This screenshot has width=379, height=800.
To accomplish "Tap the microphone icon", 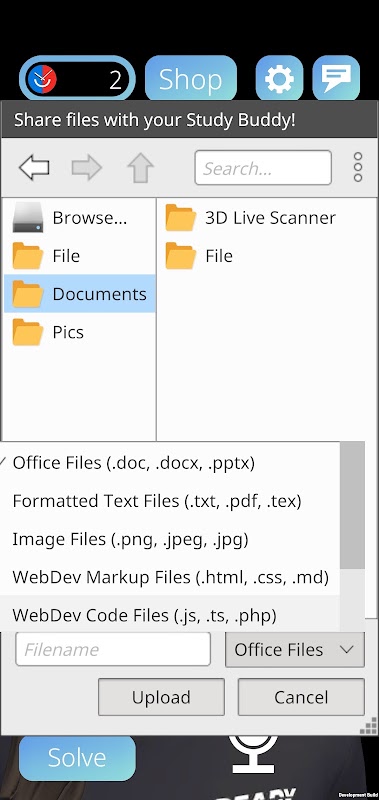I will pyautogui.click(x=254, y=754).
